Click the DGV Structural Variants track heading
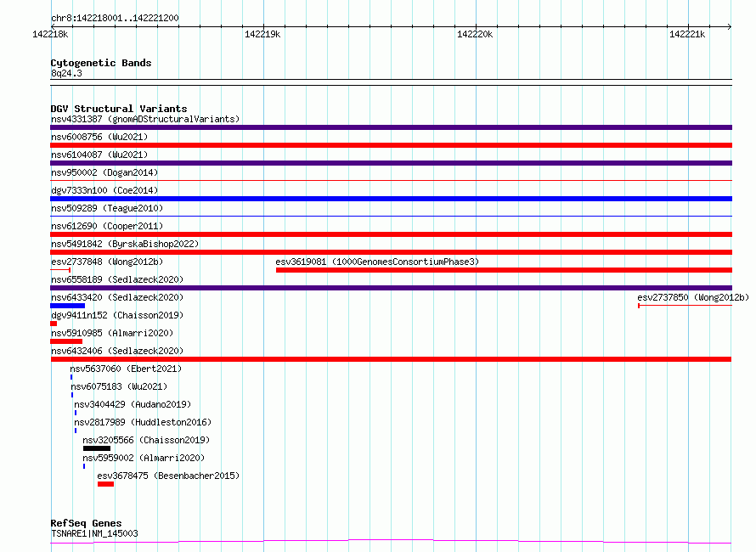The width and height of the screenshot is (756, 552). click(x=119, y=109)
